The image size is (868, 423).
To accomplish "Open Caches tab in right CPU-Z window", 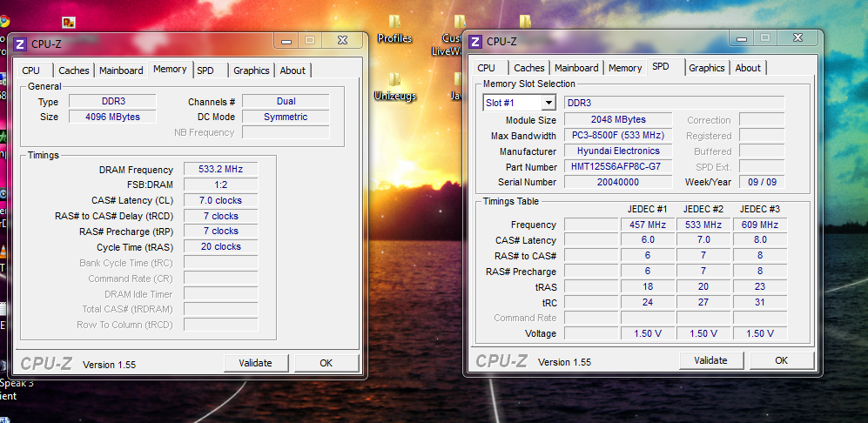I will tap(529, 68).
